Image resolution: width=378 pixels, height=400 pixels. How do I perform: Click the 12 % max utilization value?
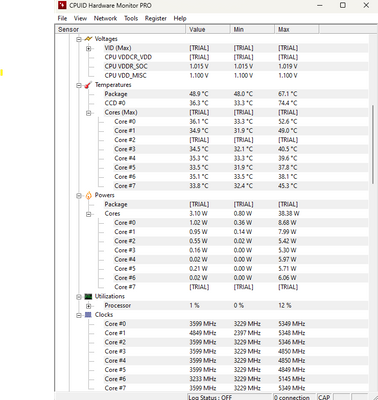click(x=285, y=306)
